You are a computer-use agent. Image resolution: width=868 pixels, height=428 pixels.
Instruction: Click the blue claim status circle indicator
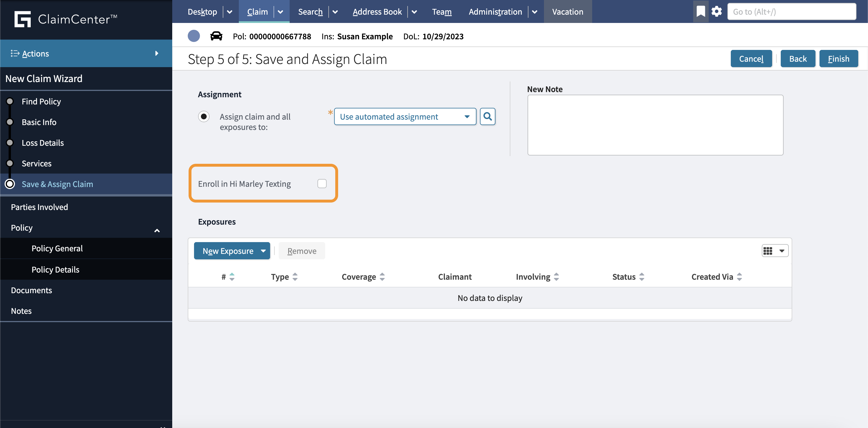click(x=194, y=36)
